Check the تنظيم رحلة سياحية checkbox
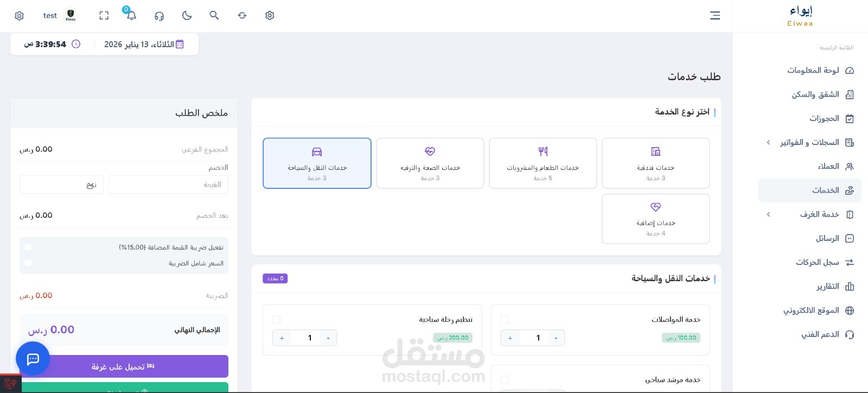 click(276, 320)
